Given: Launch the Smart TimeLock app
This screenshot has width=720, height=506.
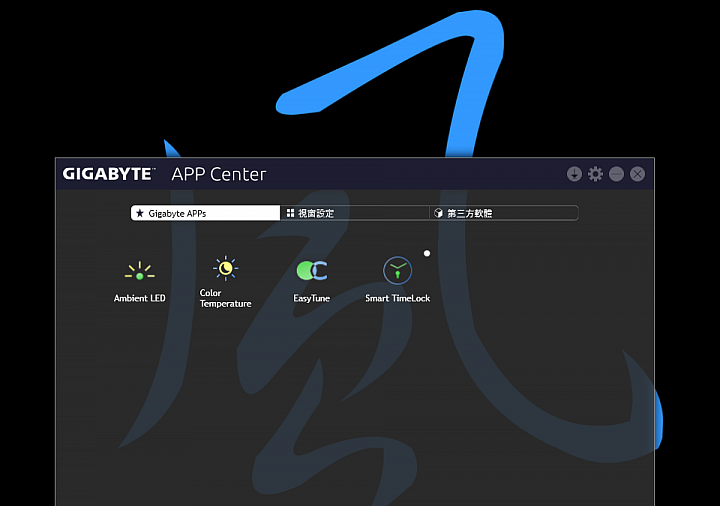Looking at the screenshot, I should (398, 280).
